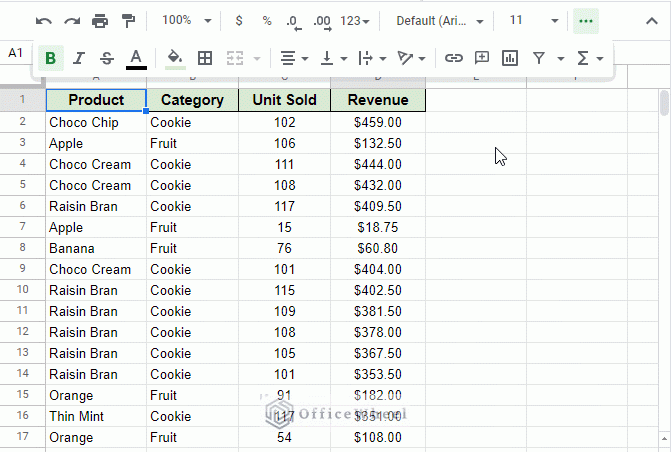671x452 pixels.
Task: Open the Fill color paint bucket
Action: pyautogui.click(x=175, y=58)
